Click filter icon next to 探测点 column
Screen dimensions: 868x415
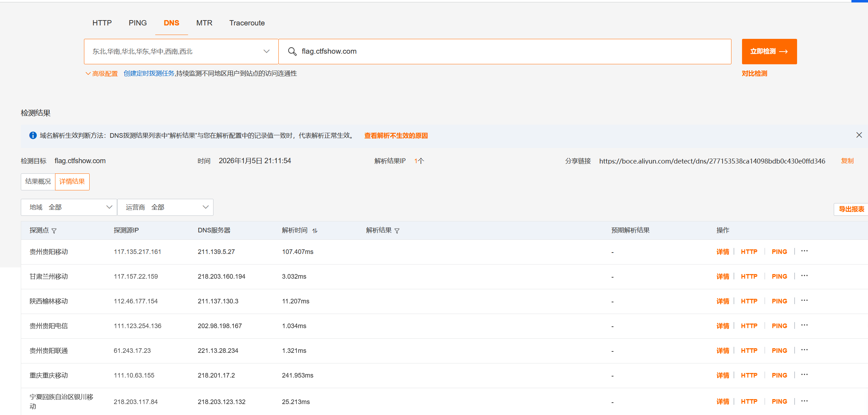pyautogui.click(x=54, y=231)
